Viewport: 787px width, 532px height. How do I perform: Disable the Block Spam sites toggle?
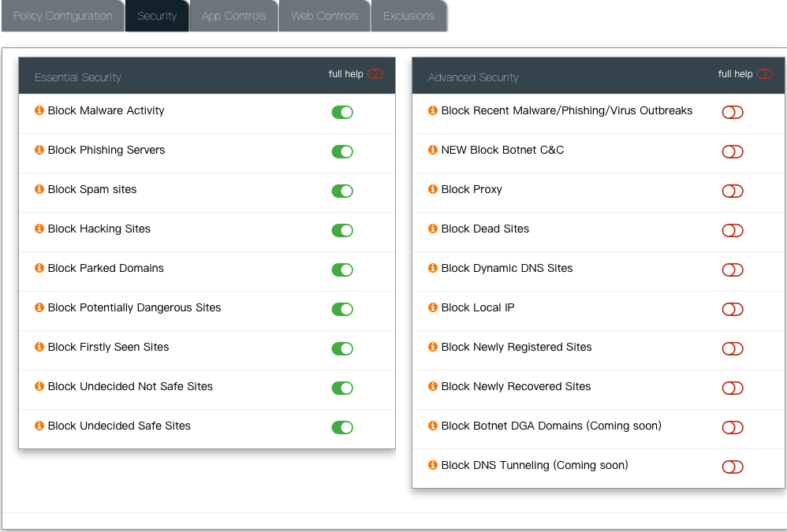[342, 191]
